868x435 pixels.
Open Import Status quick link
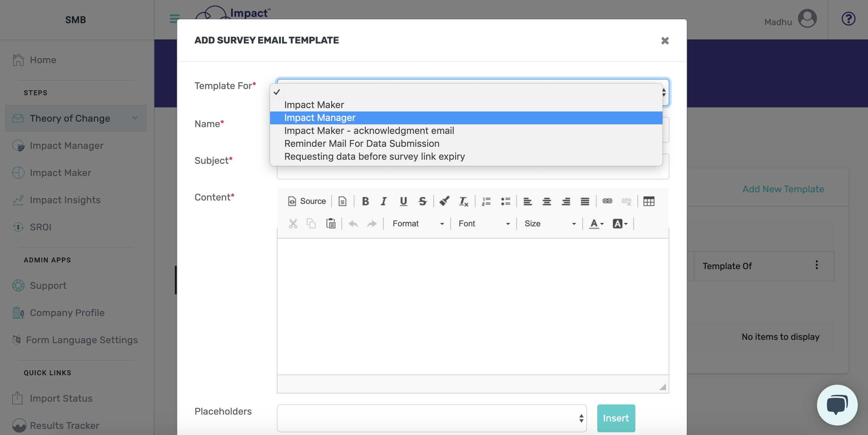[x=52, y=398]
